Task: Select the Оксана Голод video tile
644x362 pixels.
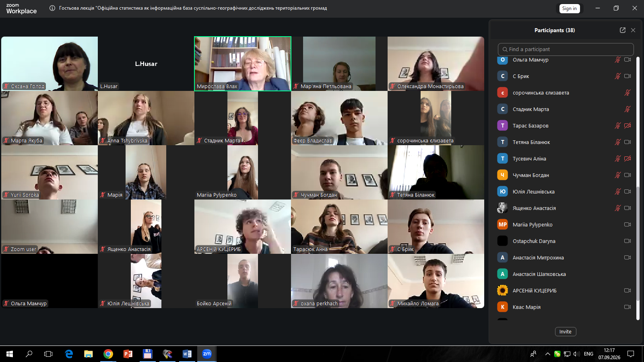Action: [x=50, y=64]
